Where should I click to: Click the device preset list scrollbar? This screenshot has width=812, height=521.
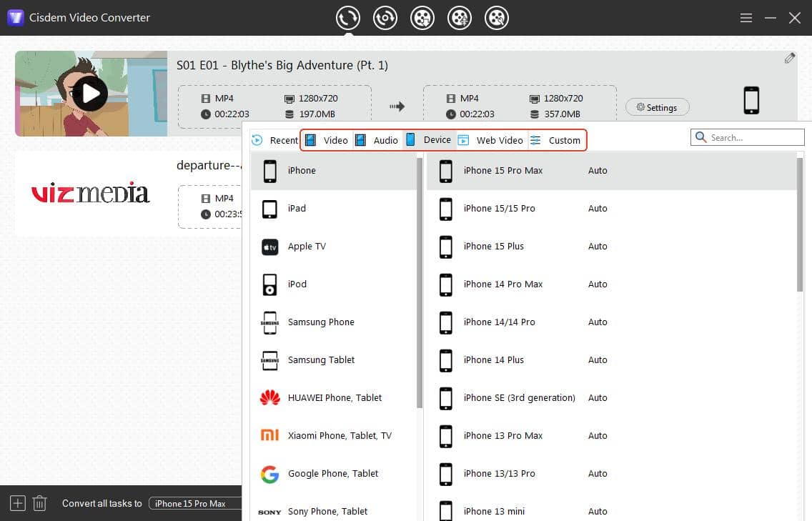coord(799,224)
